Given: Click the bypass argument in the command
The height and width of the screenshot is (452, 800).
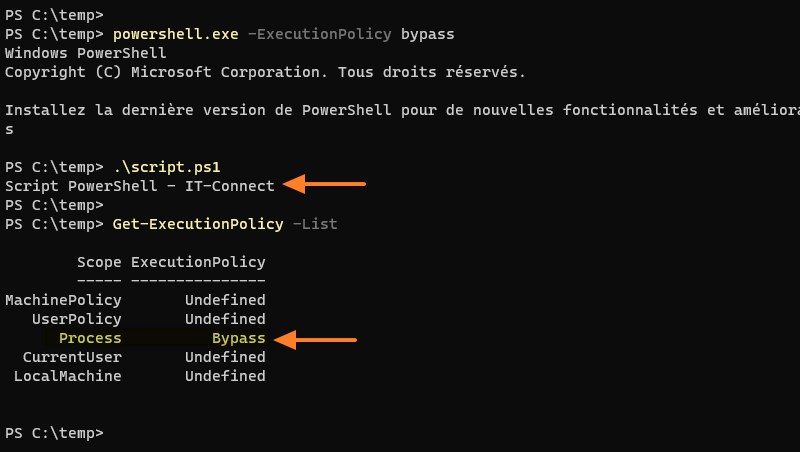Looking at the screenshot, I should 427,34.
